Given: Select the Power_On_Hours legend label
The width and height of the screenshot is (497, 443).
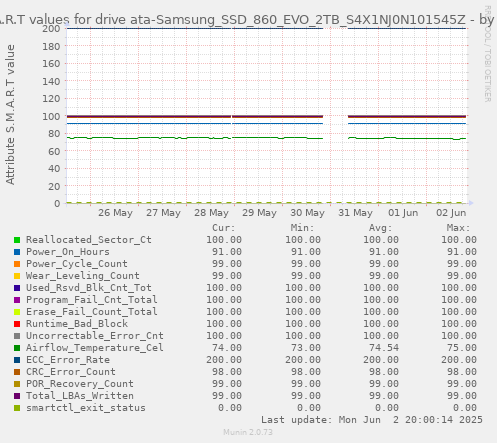Looking at the screenshot, I should (68, 252).
